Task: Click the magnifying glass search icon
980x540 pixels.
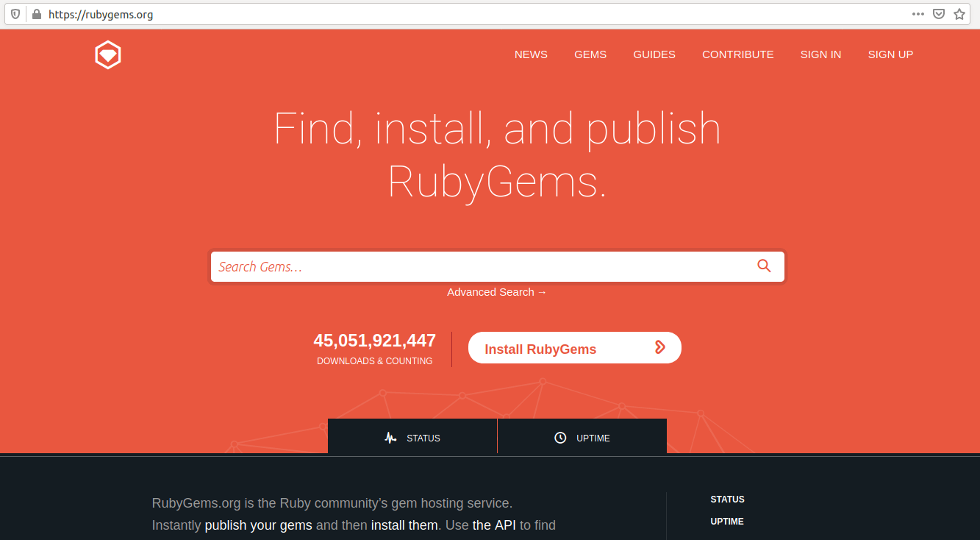Action: point(764,266)
